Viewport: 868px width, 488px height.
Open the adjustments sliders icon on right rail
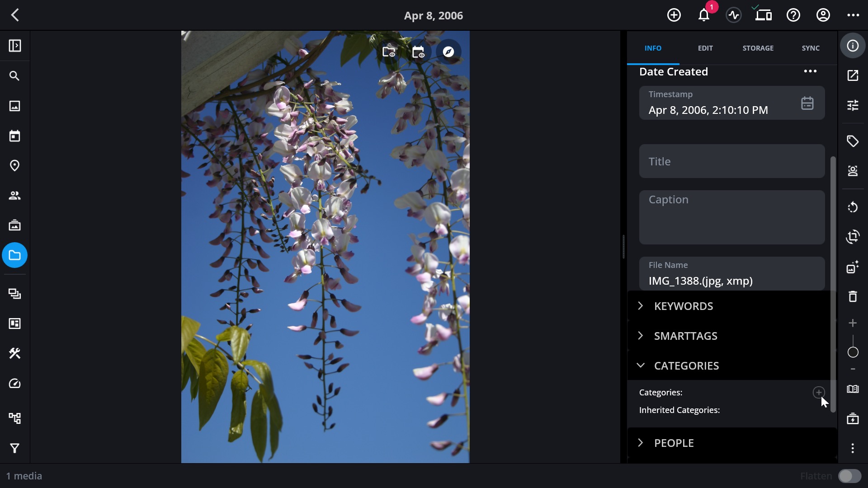(x=853, y=105)
